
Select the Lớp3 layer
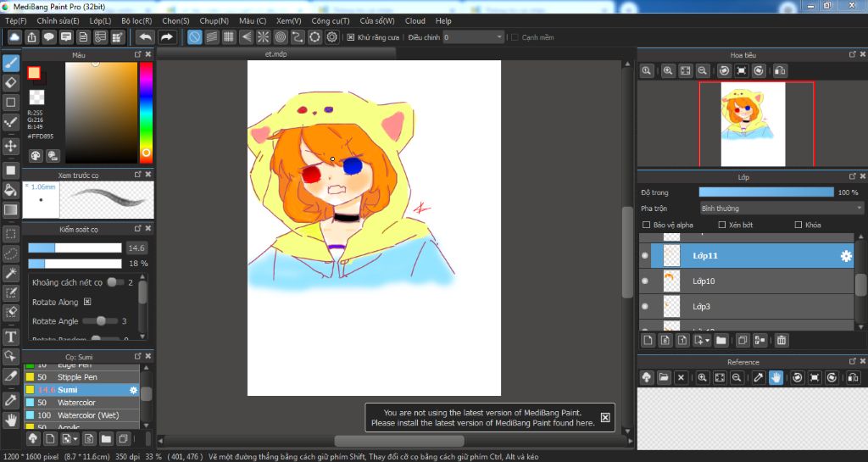pos(748,307)
